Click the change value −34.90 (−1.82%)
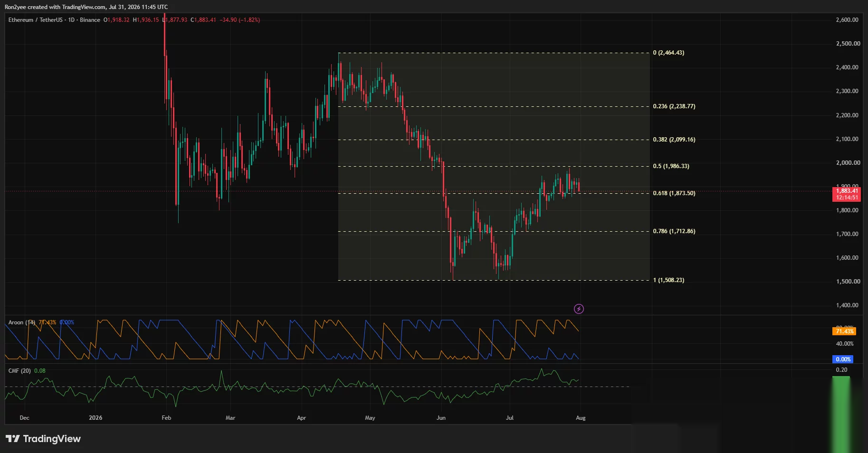Screen dimensions: 868x453 [x=240, y=20]
